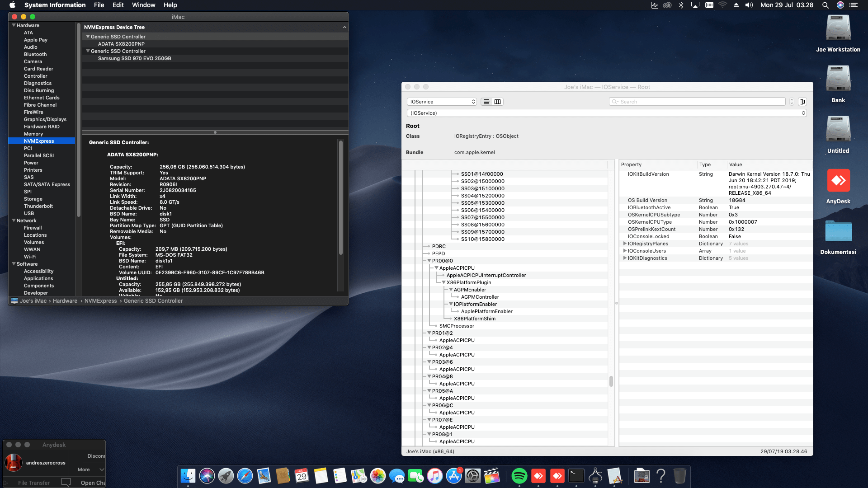868x488 pixels.
Task: Collapse the Hardware section in sidebar
Action: point(14,25)
